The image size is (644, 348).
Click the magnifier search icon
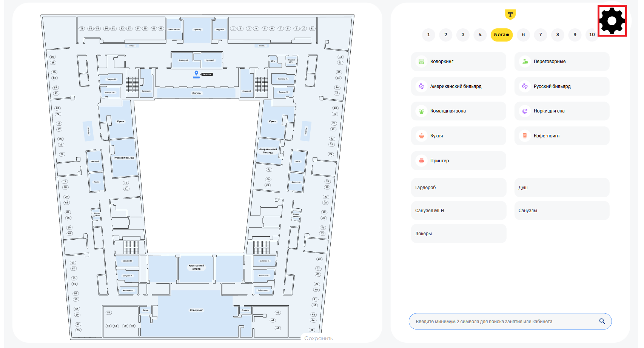pos(602,321)
